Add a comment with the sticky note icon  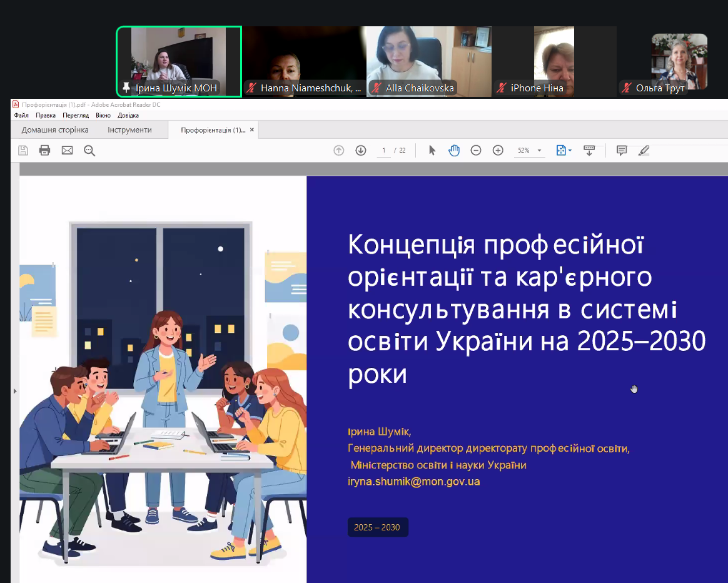[x=622, y=150]
